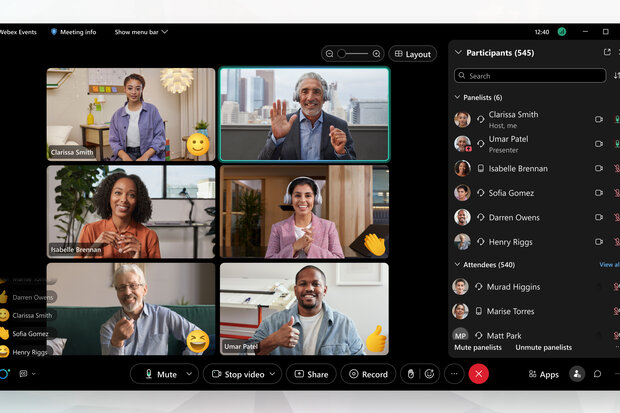The image size is (620, 413).
Task: Click Sofia Gomez's name in panelists
Action: [x=511, y=193]
